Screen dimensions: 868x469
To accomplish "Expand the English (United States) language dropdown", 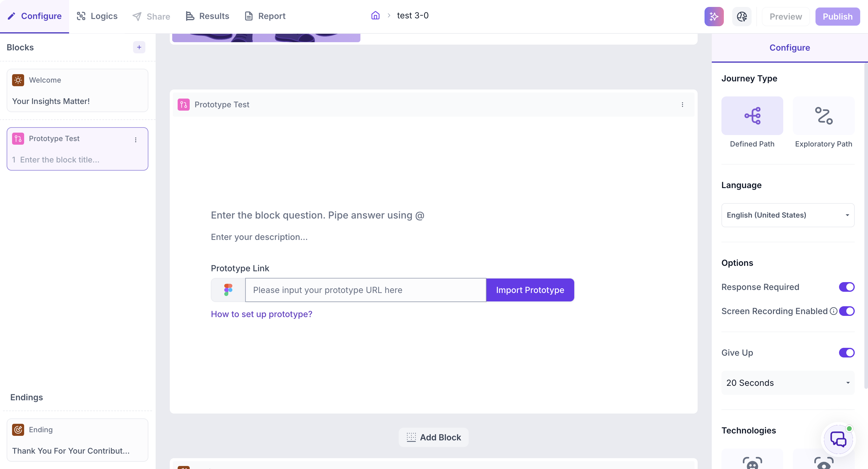I will point(787,215).
